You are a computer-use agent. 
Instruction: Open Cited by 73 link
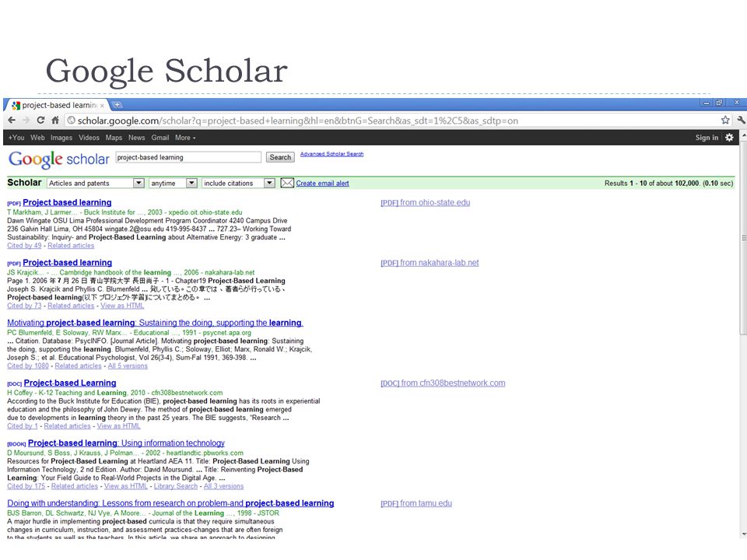24,306
